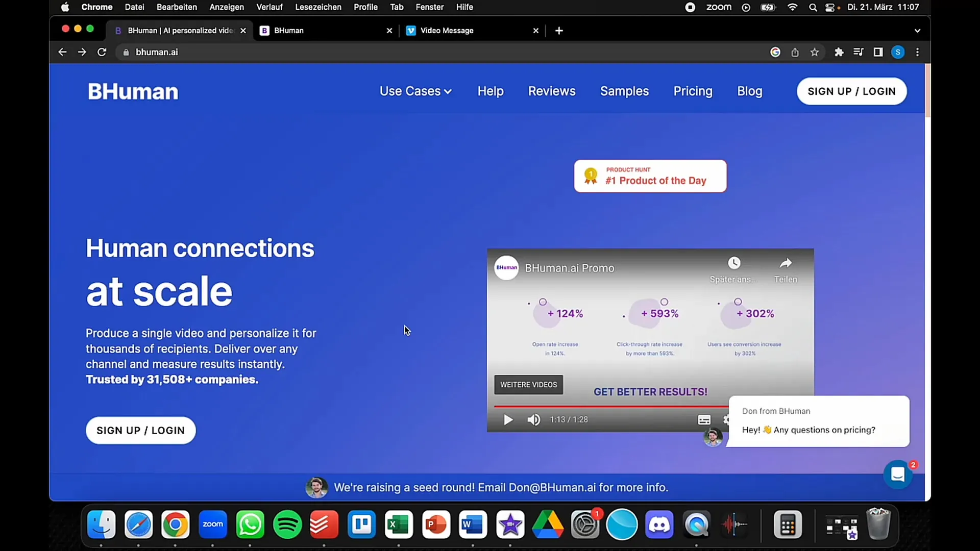Open the Help page link
Image resolution: width=980 pixels, height=551 pixels.
491,91
